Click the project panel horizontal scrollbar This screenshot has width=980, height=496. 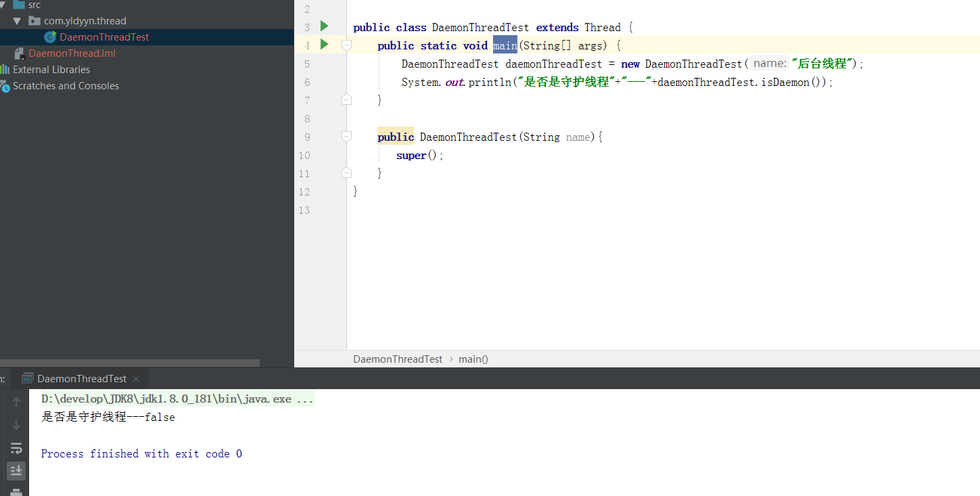point(129,363)
